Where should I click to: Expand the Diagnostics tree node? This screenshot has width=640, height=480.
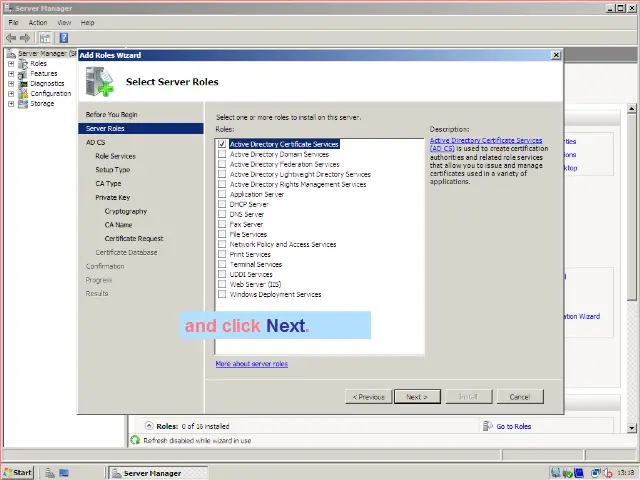pos(11,84)
